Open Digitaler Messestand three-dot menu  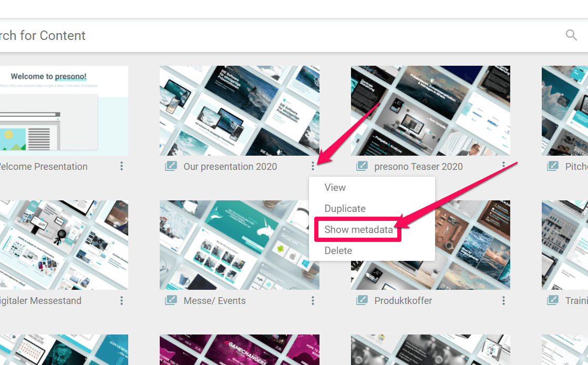[x=121, y=300]
